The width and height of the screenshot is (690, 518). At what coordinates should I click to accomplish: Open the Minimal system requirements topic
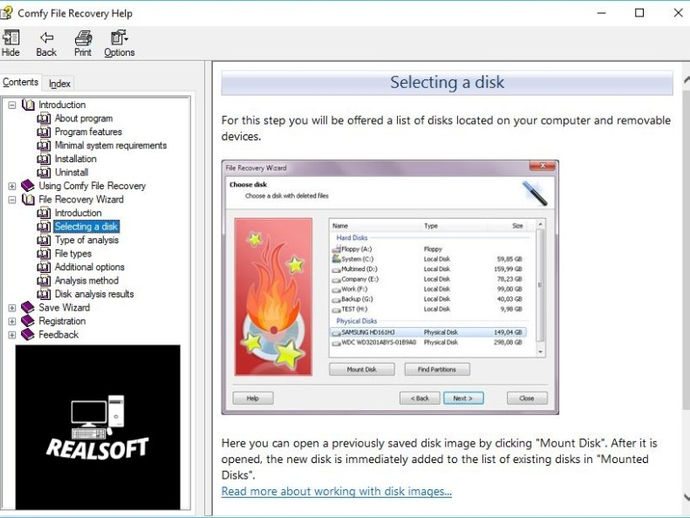110,146
